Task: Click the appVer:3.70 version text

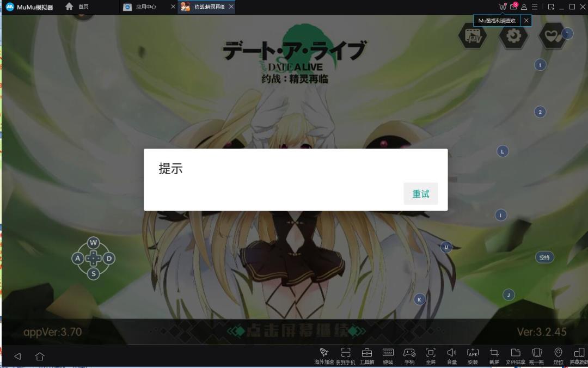Action: [x=52, y=332]
